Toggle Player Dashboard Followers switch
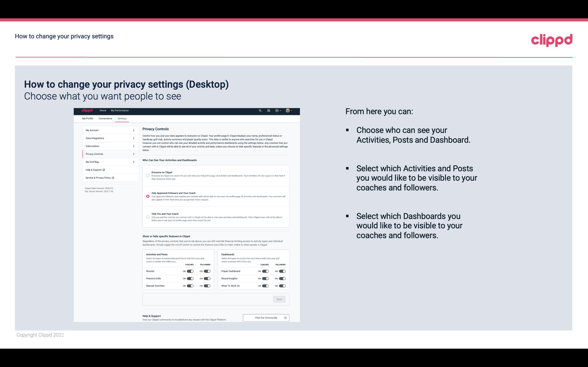Screen dimensions: 588x367 tap(282, 271)
